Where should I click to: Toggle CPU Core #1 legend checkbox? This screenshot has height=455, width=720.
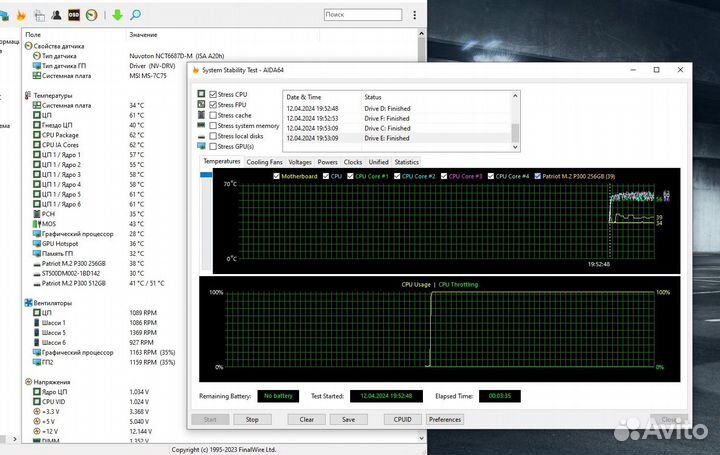[350, 176]
